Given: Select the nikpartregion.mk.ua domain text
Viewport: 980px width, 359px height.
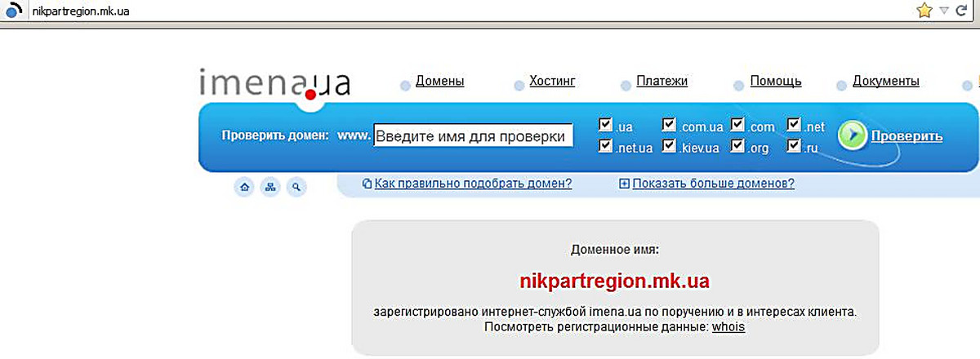Looking at the screenshot, I should point(615,282).
